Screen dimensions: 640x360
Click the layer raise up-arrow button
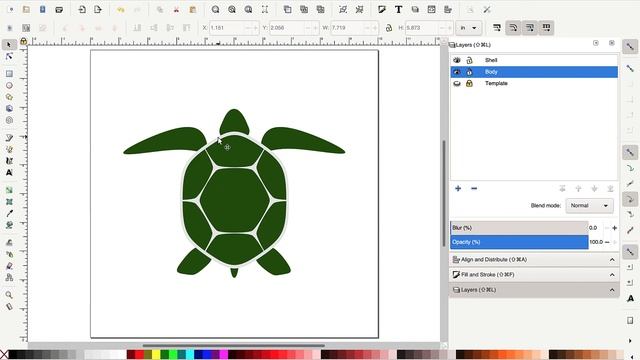[x=578, y=189]
